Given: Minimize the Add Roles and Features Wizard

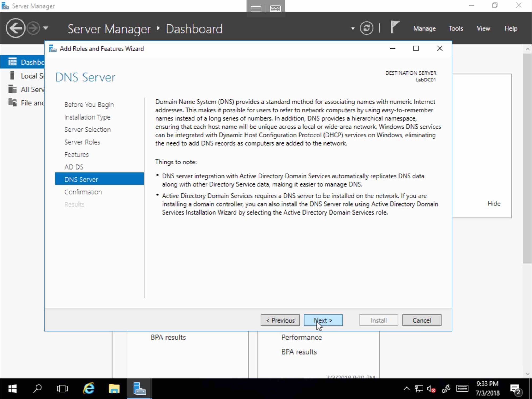Looking at the screenshot, I should tap(393, 48).
